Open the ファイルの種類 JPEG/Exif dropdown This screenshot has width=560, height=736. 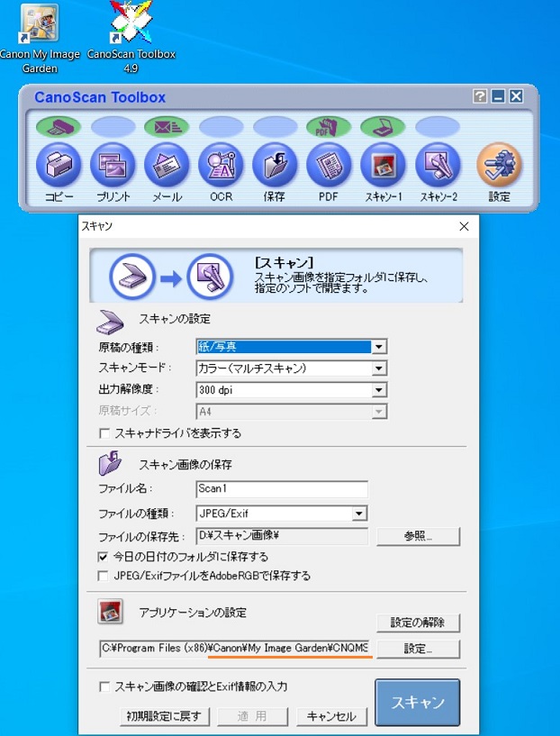[359, 513]
